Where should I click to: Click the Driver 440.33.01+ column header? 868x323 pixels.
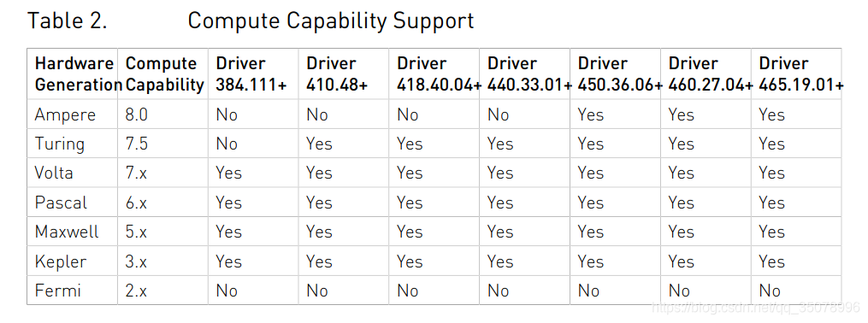(525, 74)
